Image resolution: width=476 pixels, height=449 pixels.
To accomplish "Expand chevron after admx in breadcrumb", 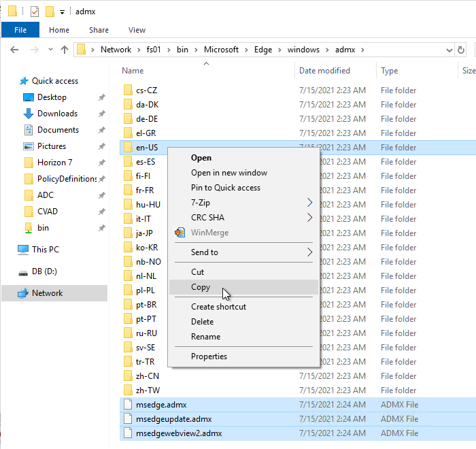I will coord(362,50).
